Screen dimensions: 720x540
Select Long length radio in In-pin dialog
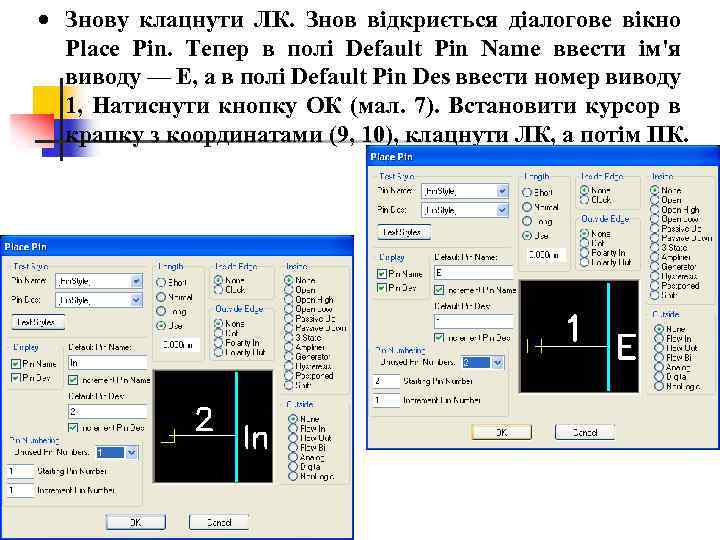161,311
